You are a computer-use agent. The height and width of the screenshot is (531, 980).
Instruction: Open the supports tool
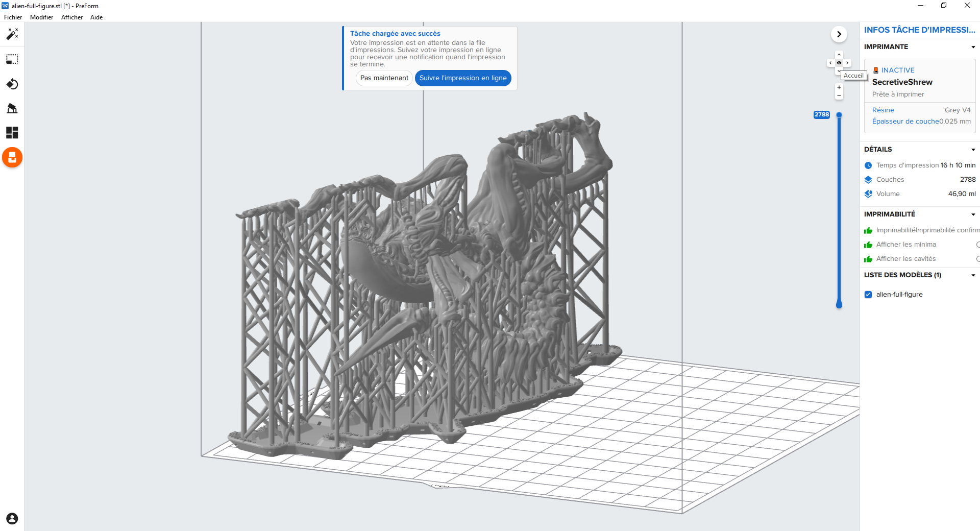click(12, 108)
